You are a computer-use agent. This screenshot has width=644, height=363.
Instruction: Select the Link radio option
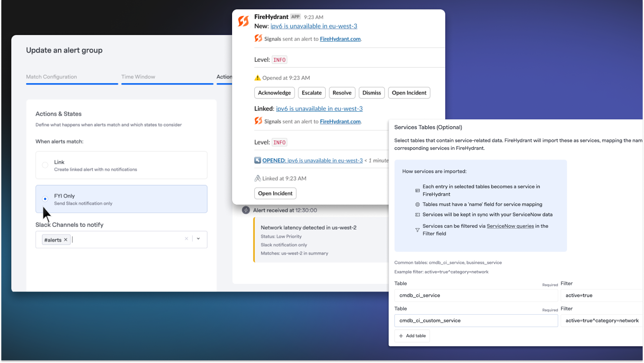coord(45,165)
